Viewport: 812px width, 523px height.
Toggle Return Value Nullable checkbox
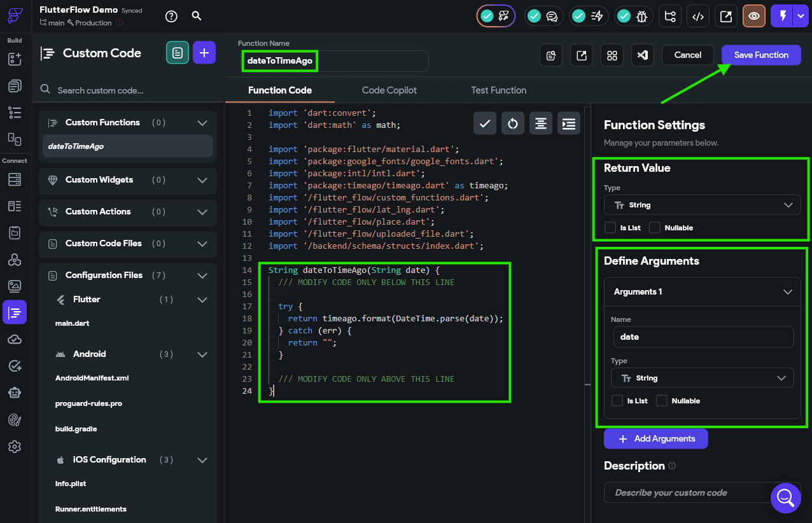655,228
